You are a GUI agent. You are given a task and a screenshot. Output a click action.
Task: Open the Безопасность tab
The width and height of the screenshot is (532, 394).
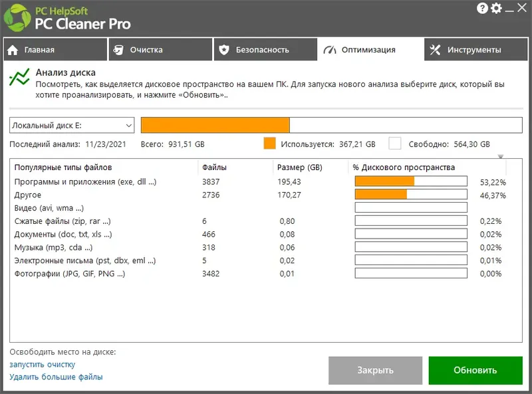click(x=265, y=50)
